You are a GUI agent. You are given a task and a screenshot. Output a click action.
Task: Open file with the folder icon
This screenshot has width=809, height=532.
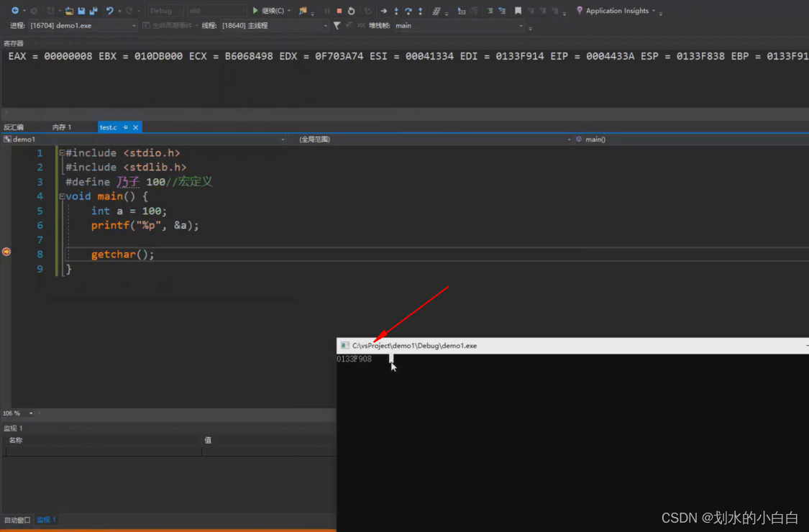tap(68, 11)
